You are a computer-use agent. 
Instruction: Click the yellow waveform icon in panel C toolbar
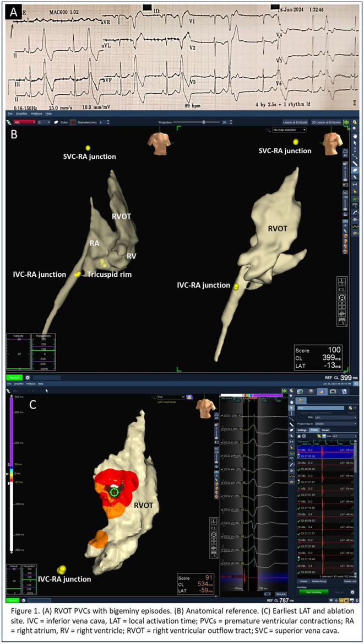[291, 476]
